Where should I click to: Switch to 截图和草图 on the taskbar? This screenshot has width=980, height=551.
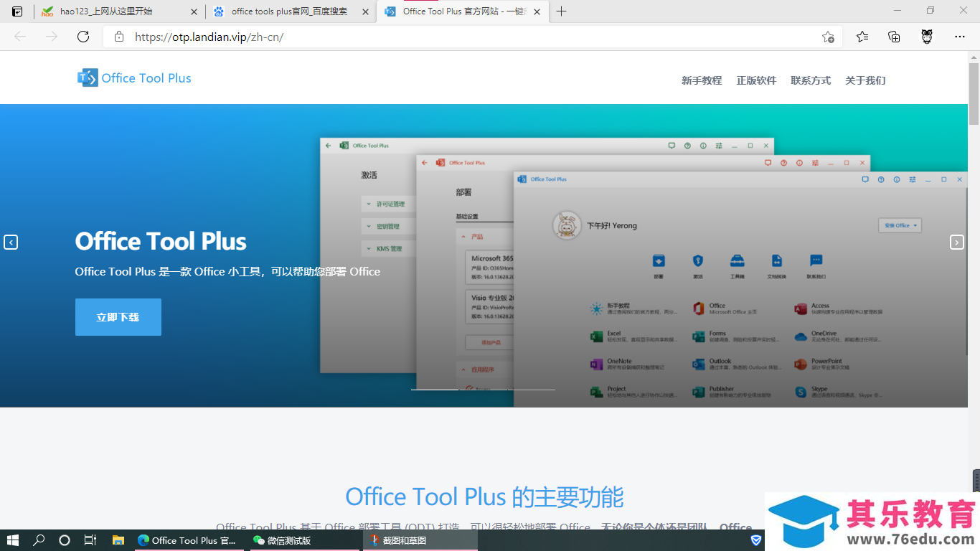(420, 540)
